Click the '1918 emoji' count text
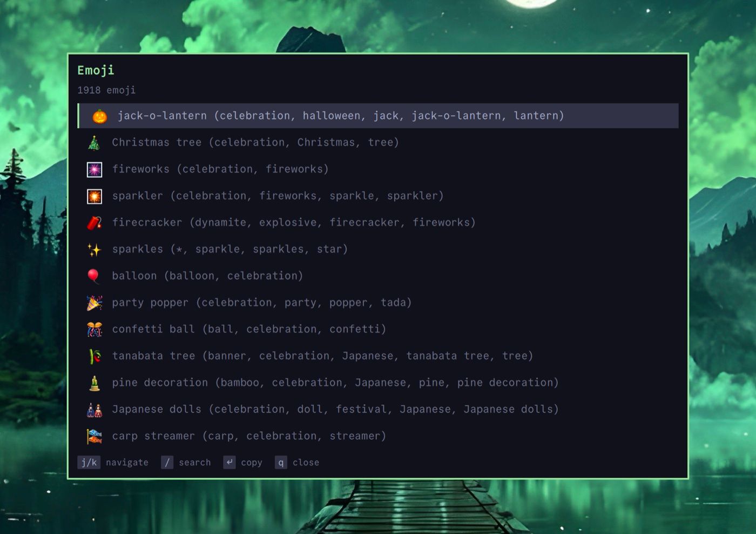Image resolution: width=756 pixels, height=534 pixels. click(106, 90)
